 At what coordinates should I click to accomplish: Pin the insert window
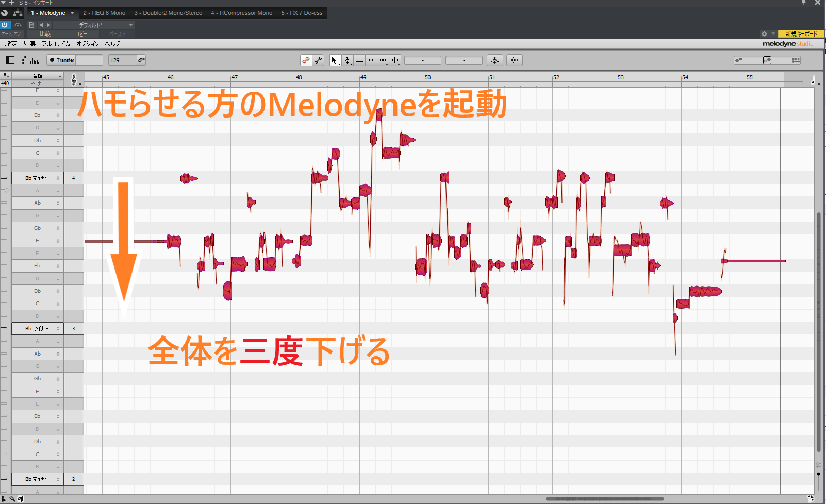(804, 3)
